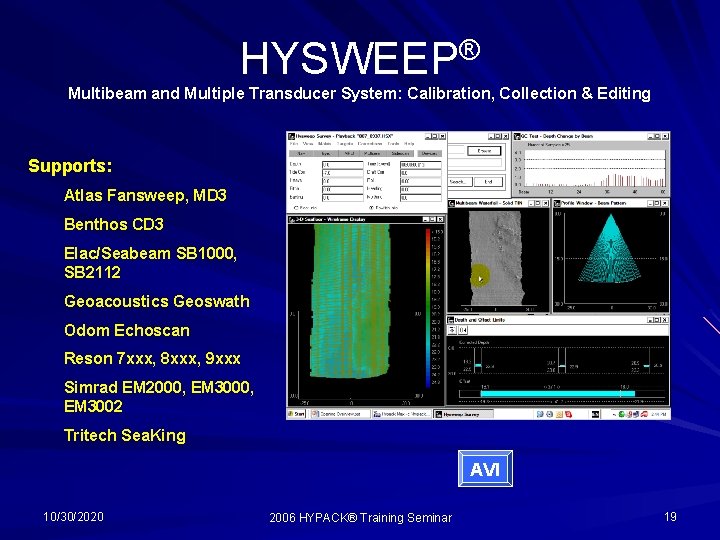This screenshot has height=540, width=720.
Task: Select the left radio button below Easting
Action: click(296, 208)
